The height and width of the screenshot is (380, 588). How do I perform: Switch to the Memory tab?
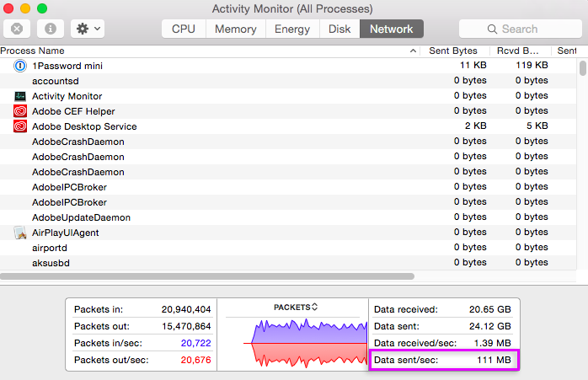(236, 29)
